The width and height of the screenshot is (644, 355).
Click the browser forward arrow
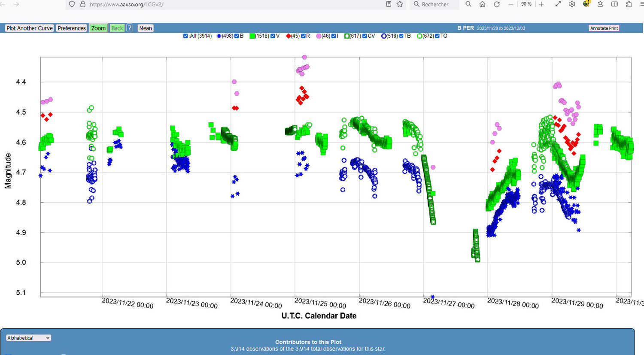coord(16,4)
